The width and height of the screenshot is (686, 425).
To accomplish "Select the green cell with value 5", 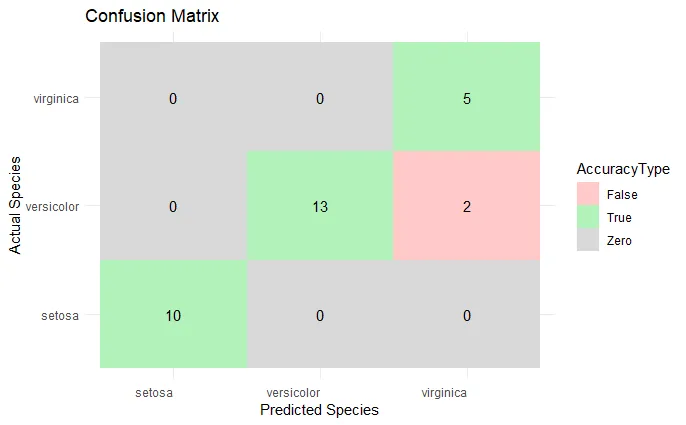I will [x=467, y=98].
